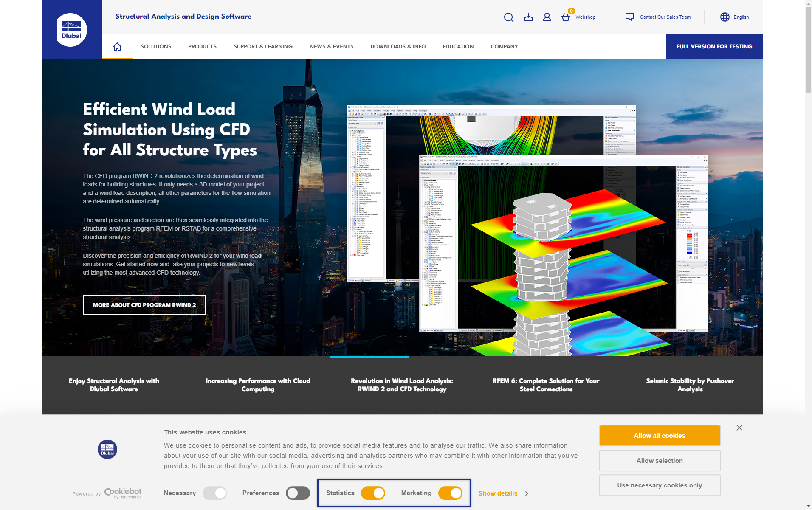
Task: Select slide Increasing Performance with Cloud Computing
Action: pyautogui.click(x=258, y=385)
